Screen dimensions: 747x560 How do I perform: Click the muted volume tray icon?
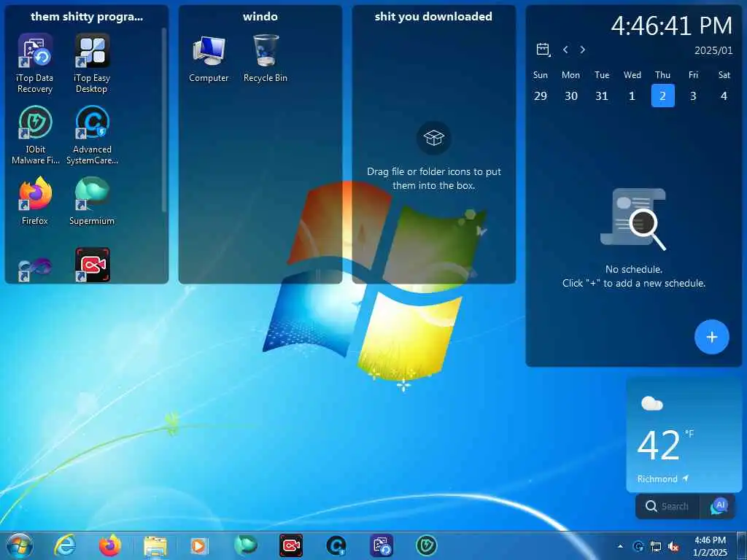click(673, 547)
